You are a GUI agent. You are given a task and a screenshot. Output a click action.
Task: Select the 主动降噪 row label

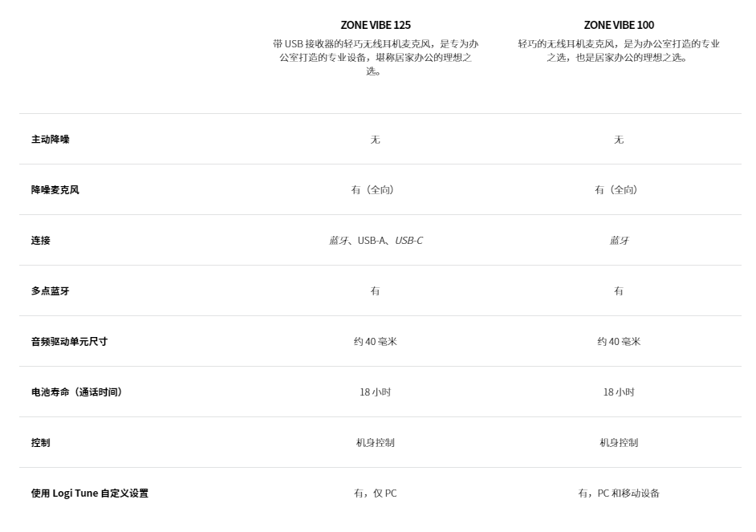(x=51, y=140)
